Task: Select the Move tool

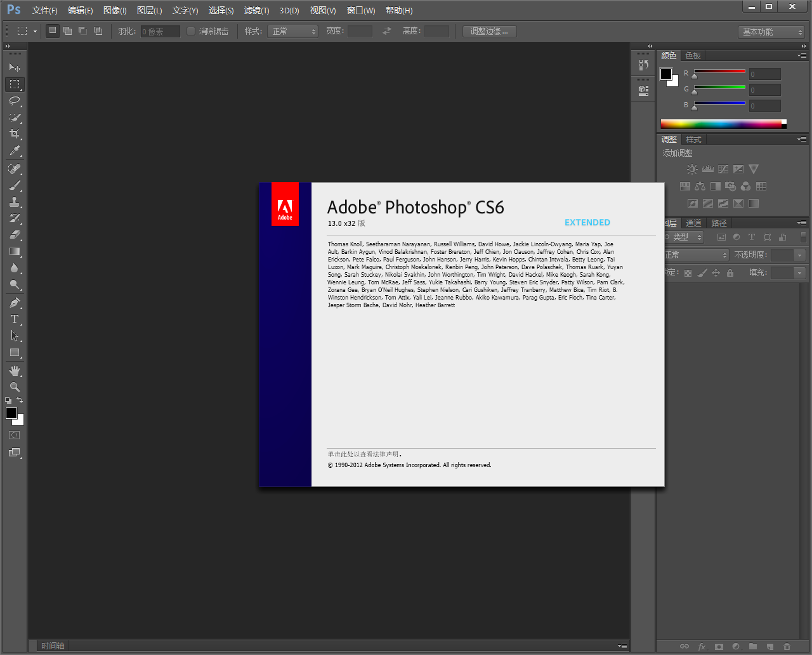Action: coord(15,67)
